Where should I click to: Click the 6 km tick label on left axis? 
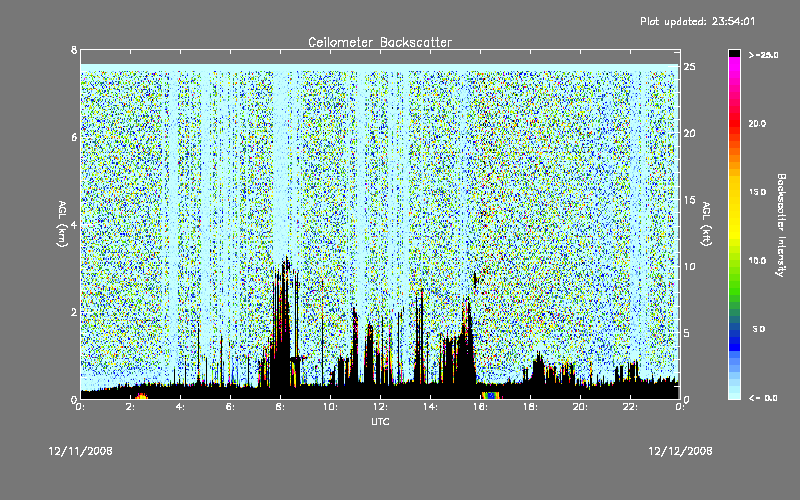click(74, 137)
